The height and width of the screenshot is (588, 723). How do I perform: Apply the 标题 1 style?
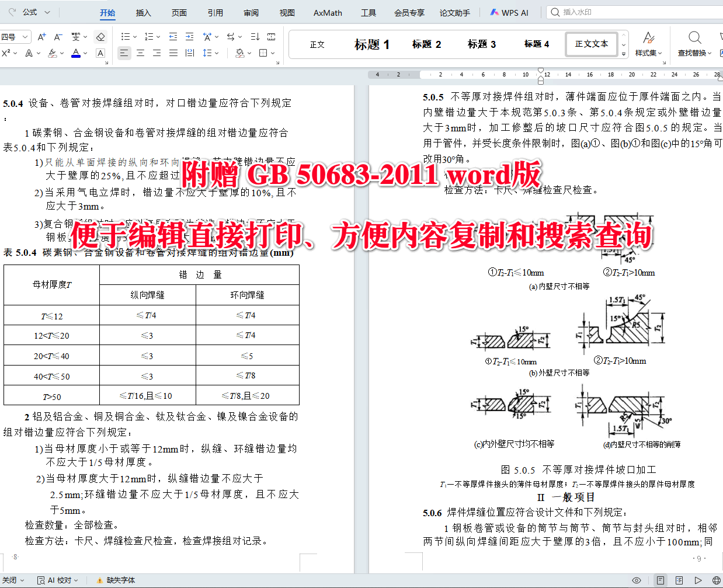pos(372,44)
